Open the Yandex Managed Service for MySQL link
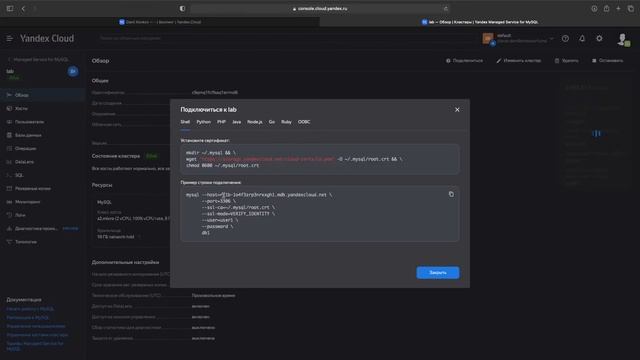Screen dimensions: 640x360 tap(35, 346)
